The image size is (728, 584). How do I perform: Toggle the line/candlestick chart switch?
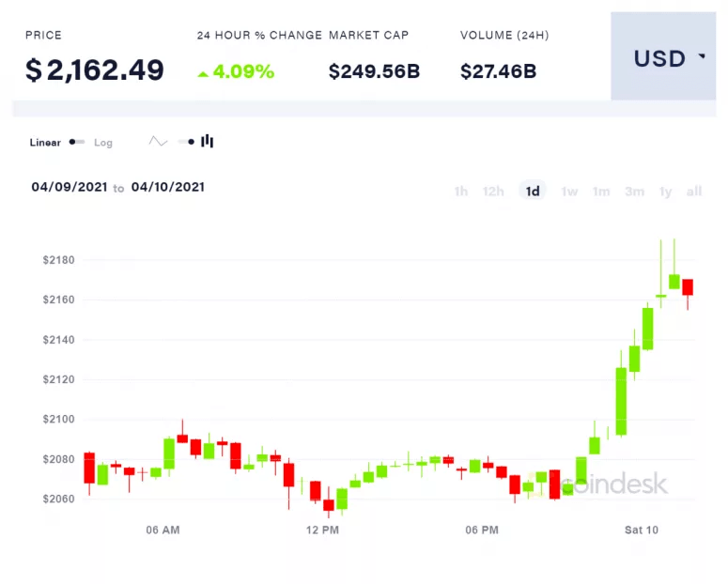(x=186, y=142)
